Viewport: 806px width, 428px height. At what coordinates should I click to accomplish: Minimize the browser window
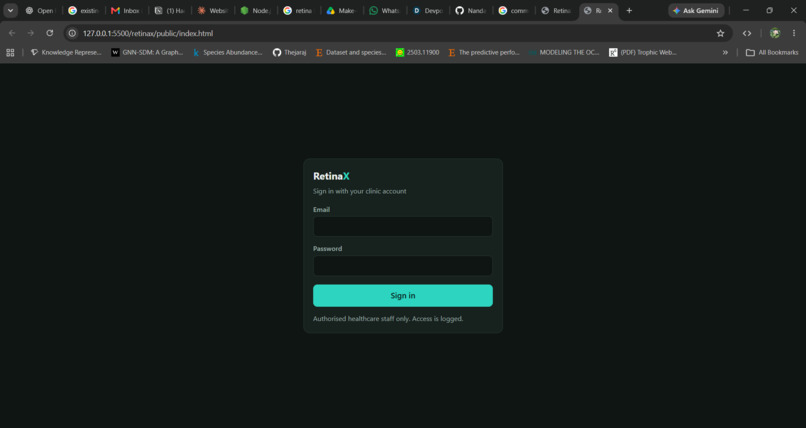coord(746,10)
